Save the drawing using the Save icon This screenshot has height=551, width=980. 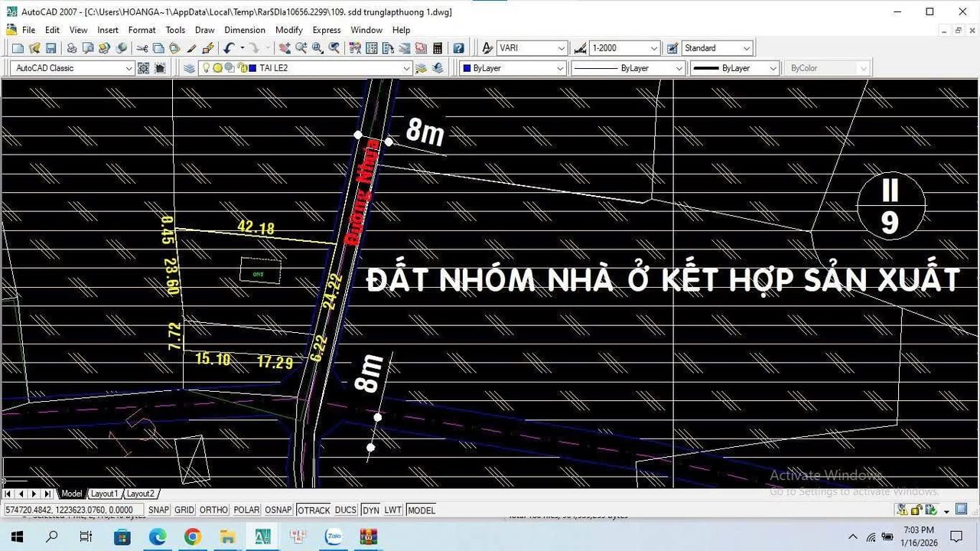(50, 47)
